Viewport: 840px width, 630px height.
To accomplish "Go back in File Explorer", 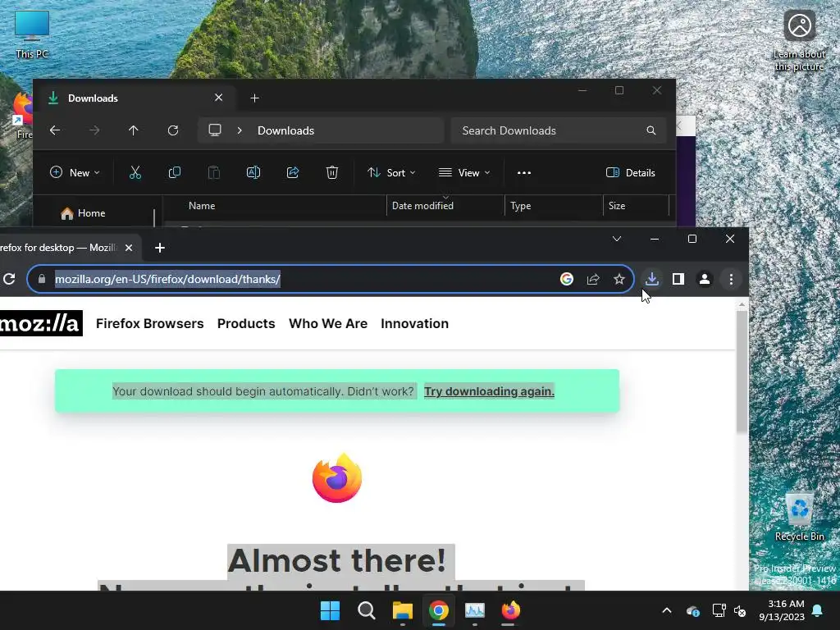I will [x=55, y=130].
